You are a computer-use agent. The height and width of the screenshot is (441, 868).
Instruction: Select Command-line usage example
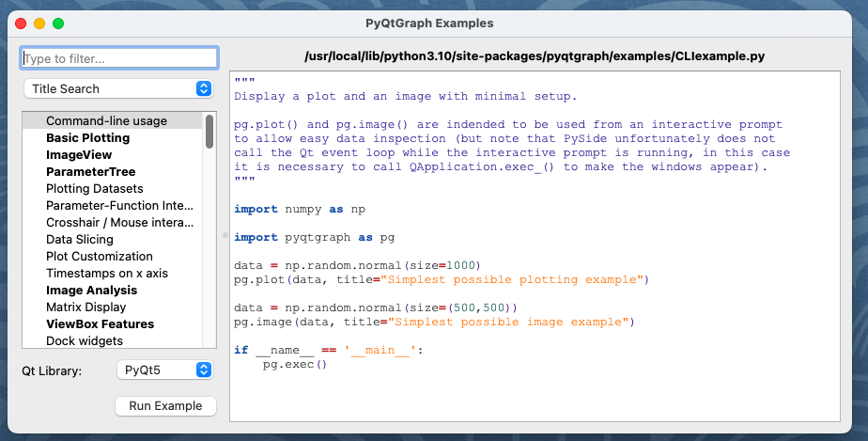tap(113, 120)
